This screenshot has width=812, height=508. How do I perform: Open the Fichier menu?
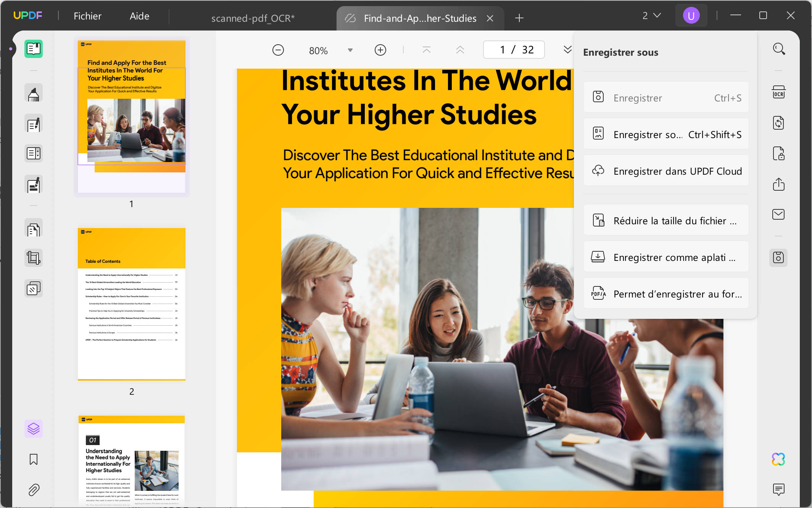click(87, 16)
